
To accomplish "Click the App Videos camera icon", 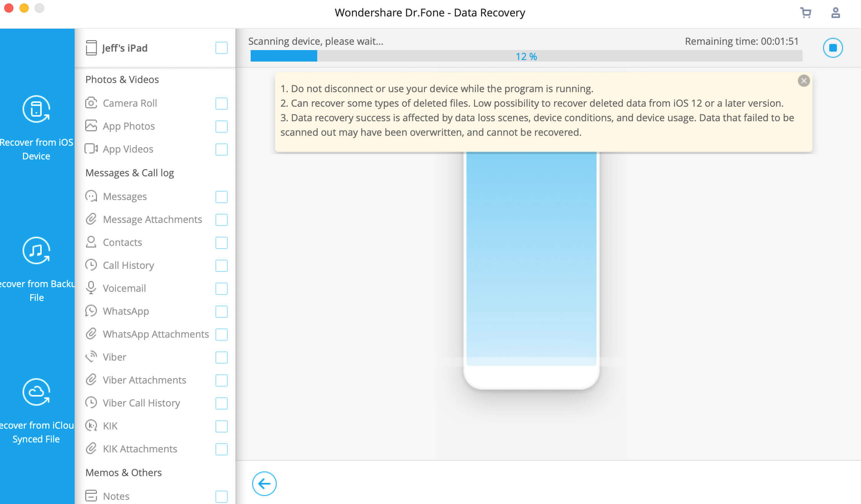I will click(91, 149).
